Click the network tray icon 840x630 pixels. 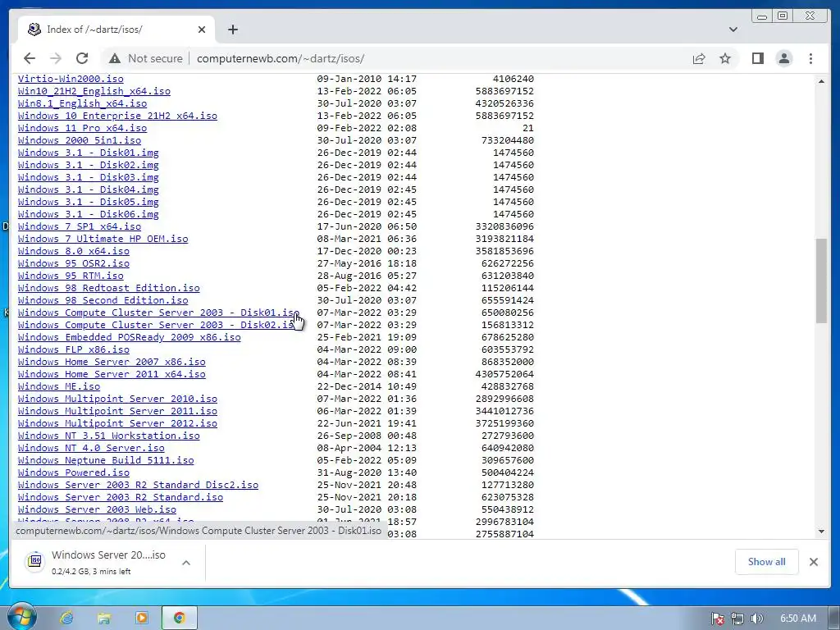737,619
